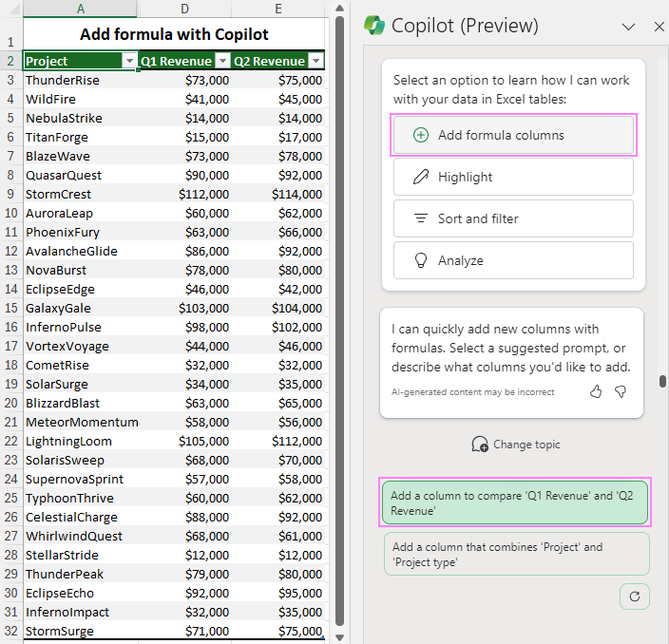
Task: Select cell containing BlazeWave
Action: (x=81, y=156)
